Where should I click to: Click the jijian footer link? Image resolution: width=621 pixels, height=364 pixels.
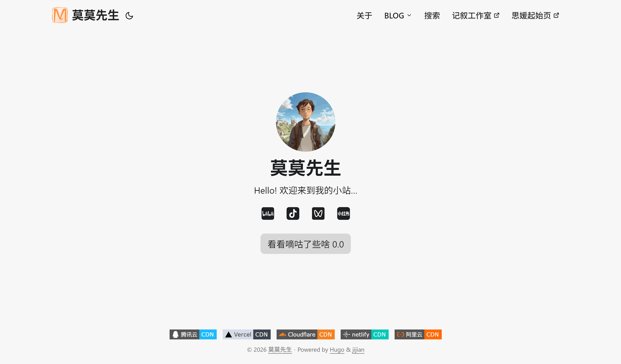tap(358, 349)
